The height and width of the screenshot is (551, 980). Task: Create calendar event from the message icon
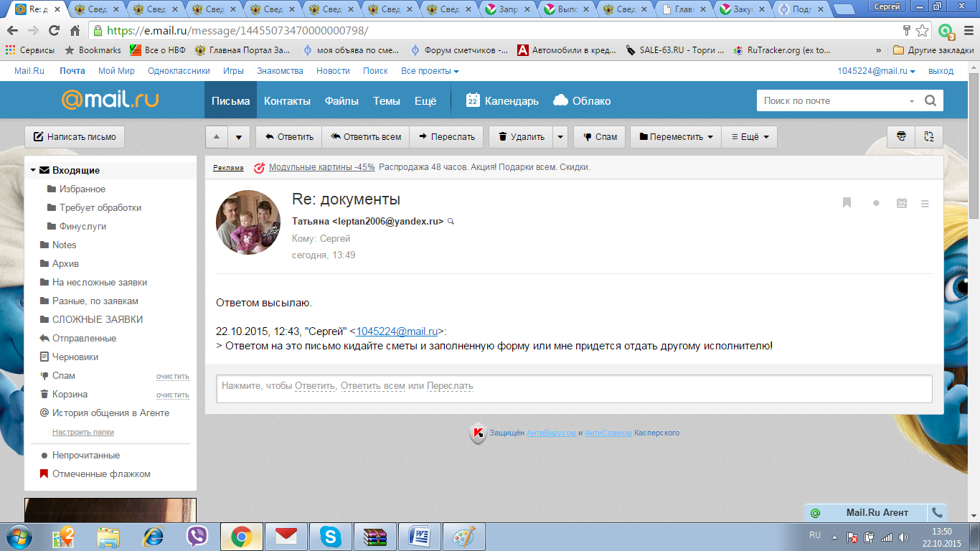902,204
